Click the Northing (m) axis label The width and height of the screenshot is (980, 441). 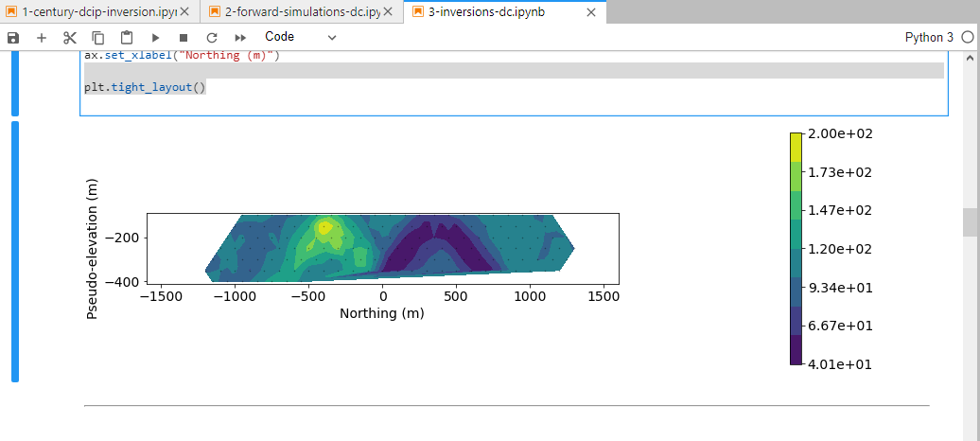point(382,313)
